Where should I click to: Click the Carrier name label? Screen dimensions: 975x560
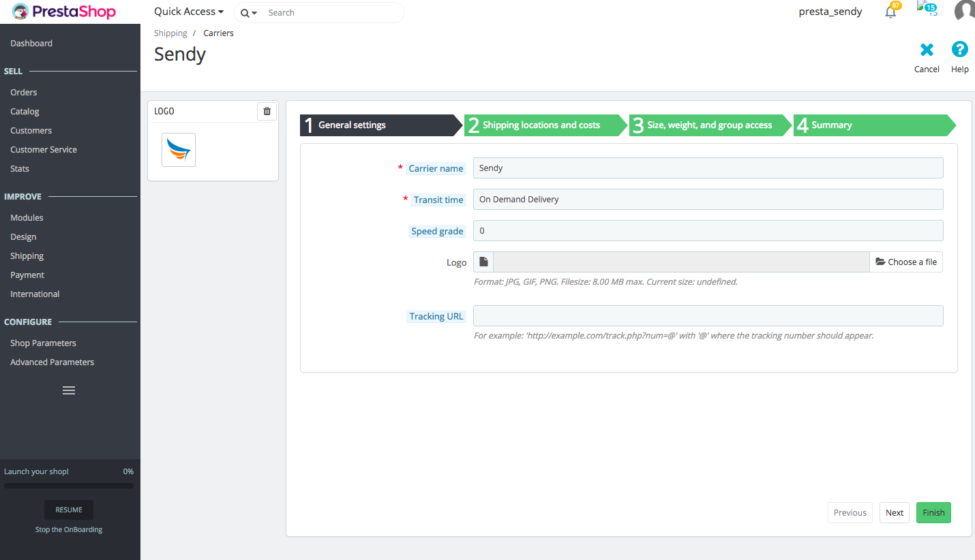(x=436, y=168)
